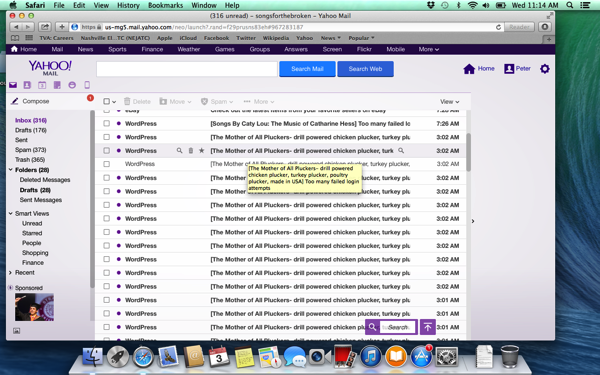600x375 pixels.
Task: Open the View dropdown above the message list
Action: (449, 101)
